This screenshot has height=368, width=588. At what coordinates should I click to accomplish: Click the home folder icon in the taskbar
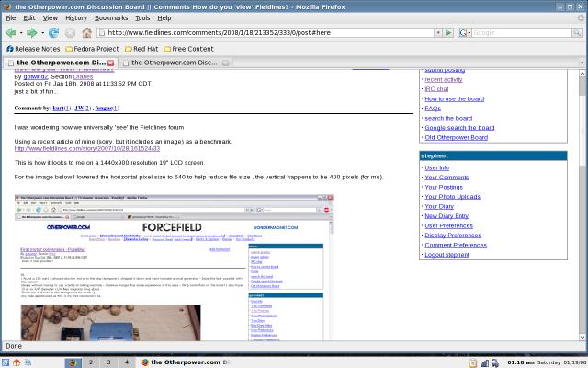pos(17,362)
